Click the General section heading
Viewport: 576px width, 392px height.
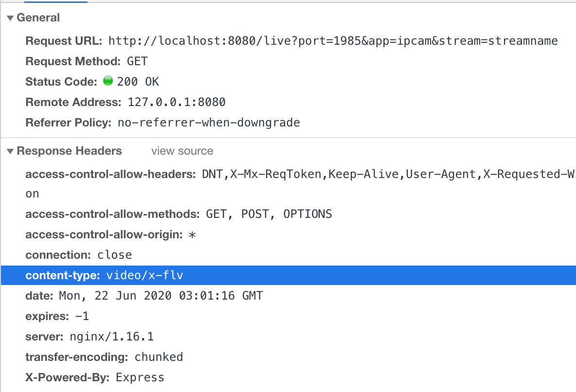(38, 18)
